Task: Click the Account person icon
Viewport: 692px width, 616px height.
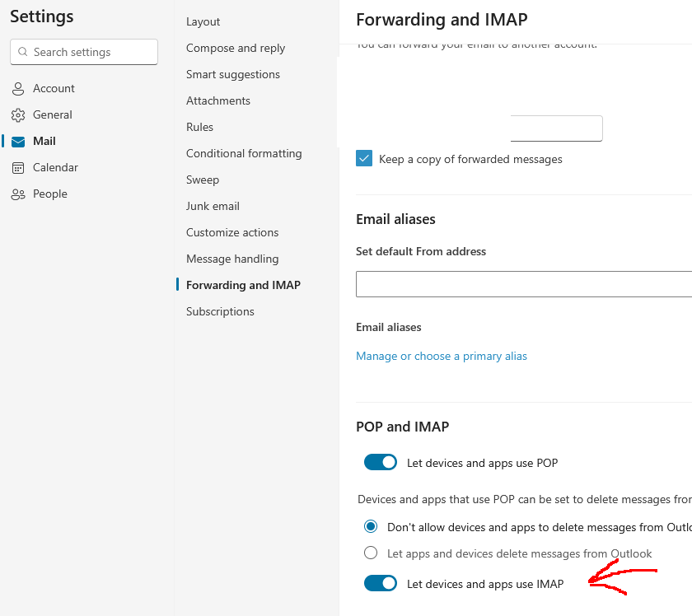Action: (x=18, y=89)
